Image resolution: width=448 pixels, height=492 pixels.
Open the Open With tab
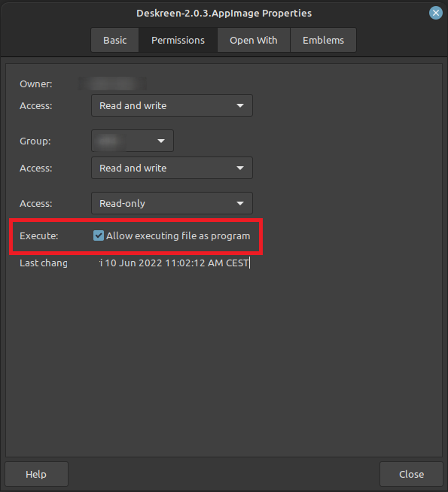pos(253,40)
